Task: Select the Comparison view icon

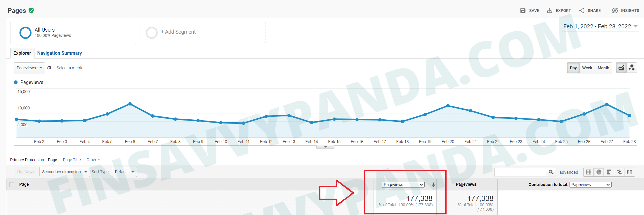Action: click(619, 172)
